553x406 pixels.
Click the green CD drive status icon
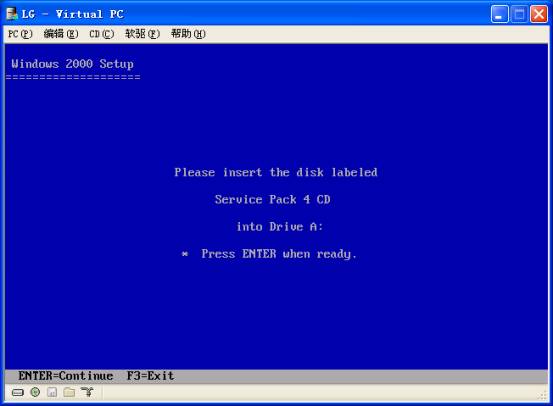tap(35, 392)
